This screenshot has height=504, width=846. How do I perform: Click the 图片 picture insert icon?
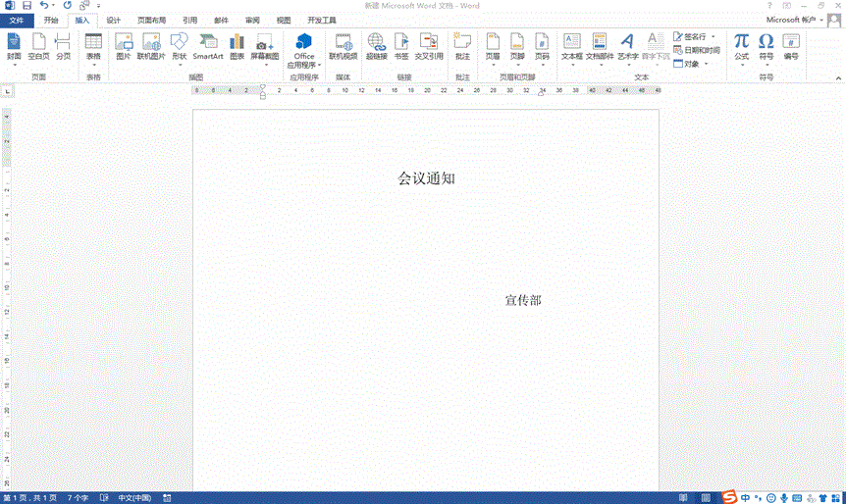click(x=123, y=46)
